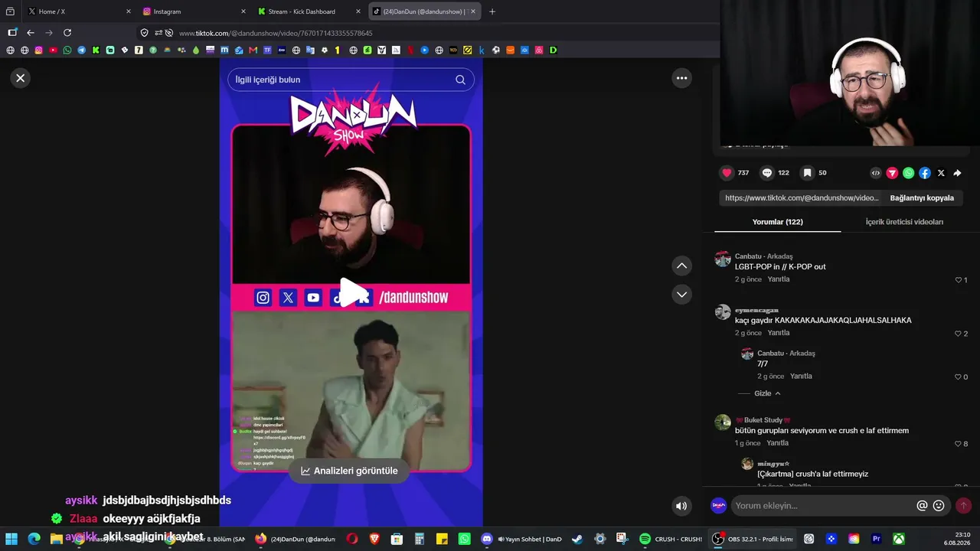Like Canbatu's 7/7 reply

pos(959,377)
